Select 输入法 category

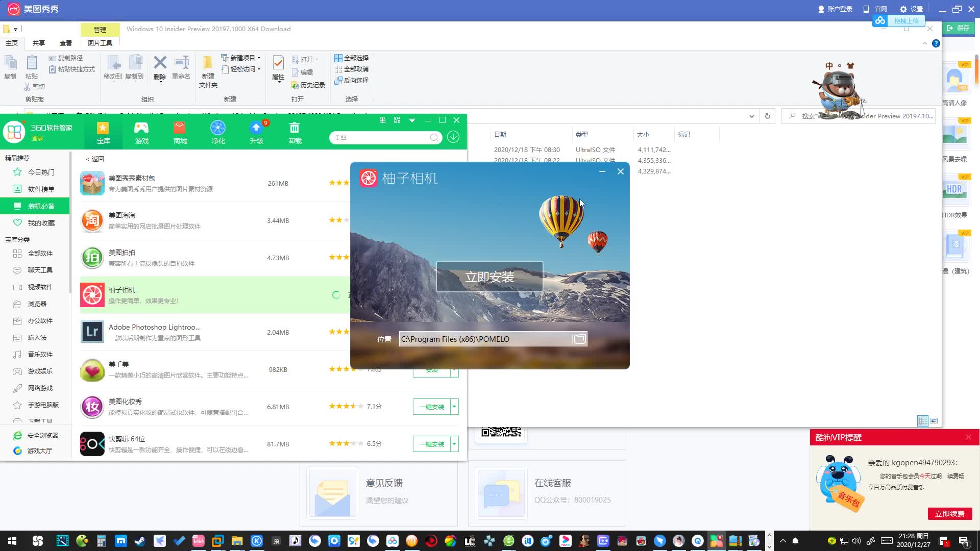pos(35,338)
